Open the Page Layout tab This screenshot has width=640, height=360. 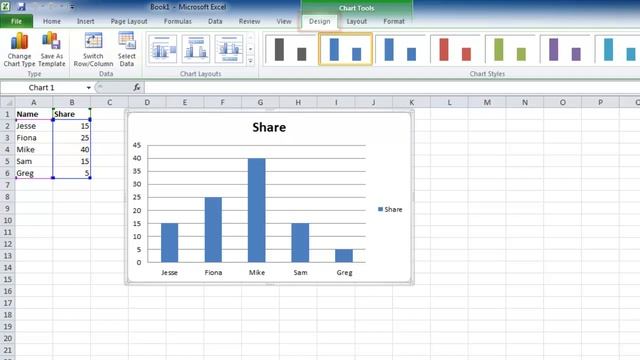(x=129, y=21)
